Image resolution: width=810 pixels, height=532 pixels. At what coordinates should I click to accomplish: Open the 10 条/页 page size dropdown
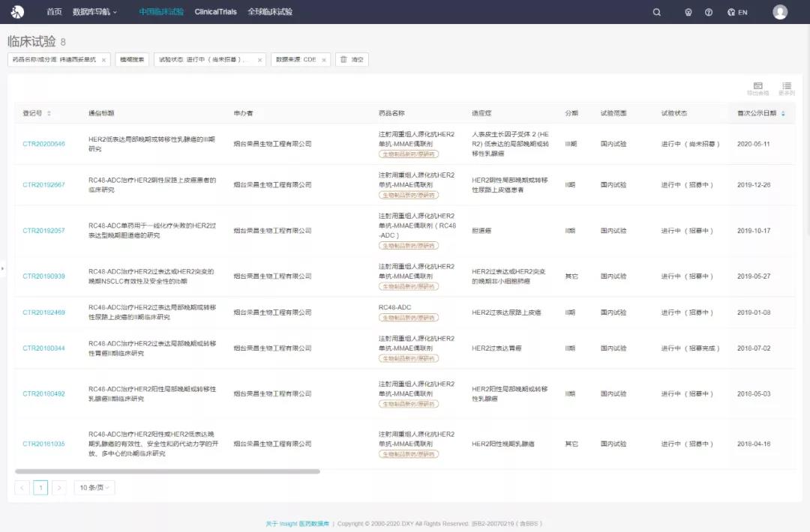(x=94, y=488)
